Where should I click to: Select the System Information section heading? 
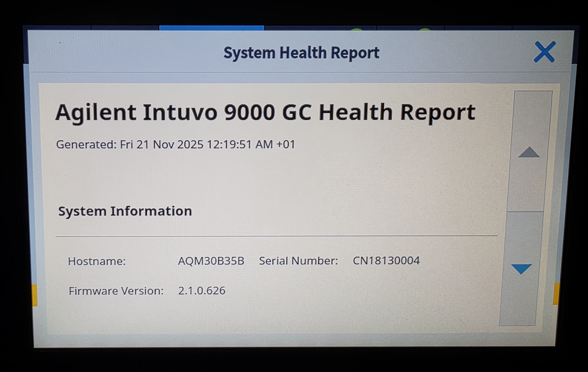pos(125,211)
